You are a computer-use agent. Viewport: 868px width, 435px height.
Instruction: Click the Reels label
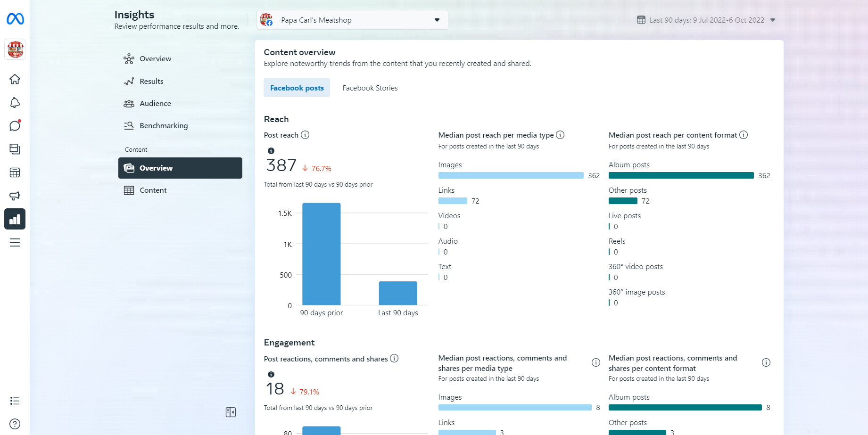click(x=617, y=241)
